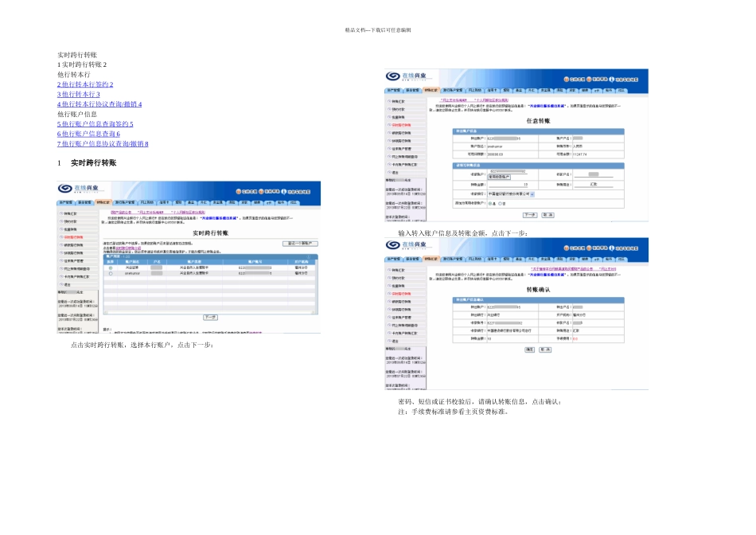This screenshot has width=756, height=535.
Task: Select the onehumor account radio button
Action: [111, 274]
